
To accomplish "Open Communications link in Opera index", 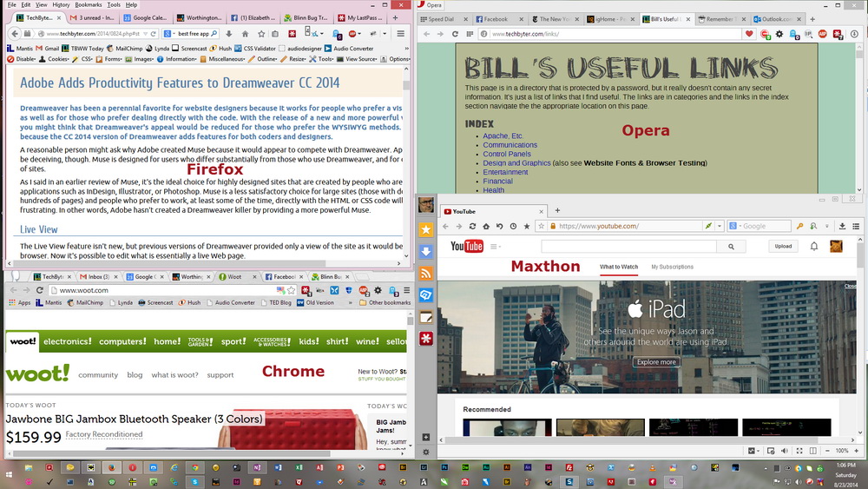I will tap(510, 145).
